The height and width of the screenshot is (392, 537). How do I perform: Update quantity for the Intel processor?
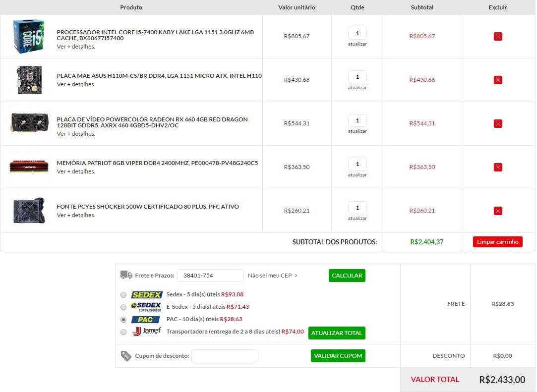(x=357, y=44)
